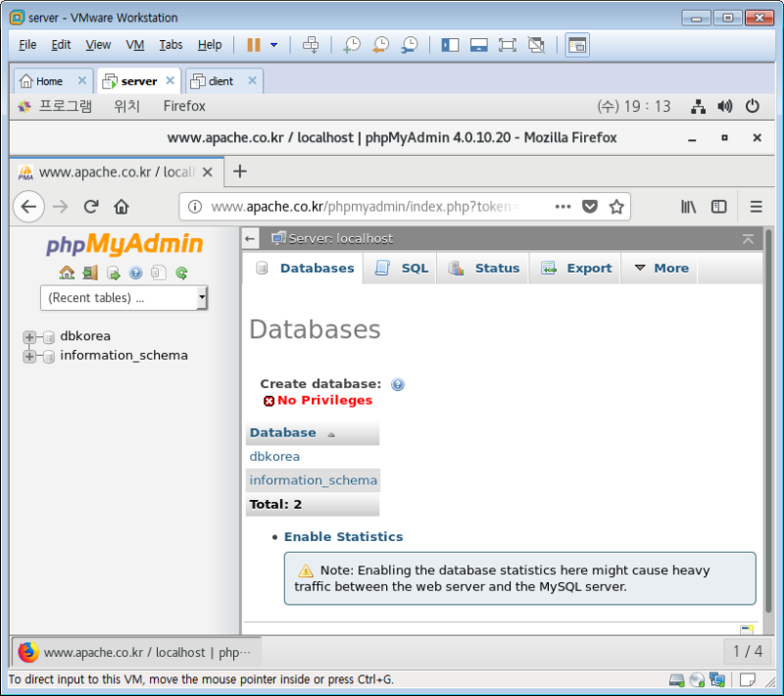Take a snapshot of this virtual machine
This screenshot has width=784, height=696.
point(352,45)
